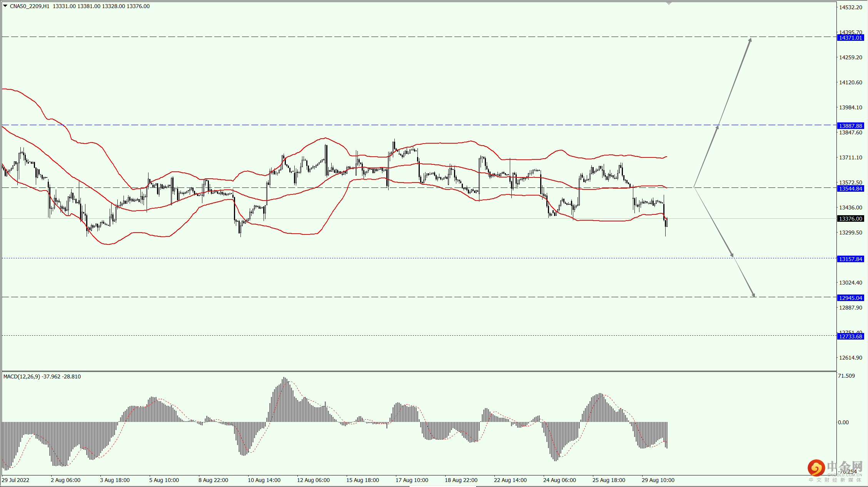Click the triangle arrow beside CNA50_2209,H1

click(x=5, y=6)
